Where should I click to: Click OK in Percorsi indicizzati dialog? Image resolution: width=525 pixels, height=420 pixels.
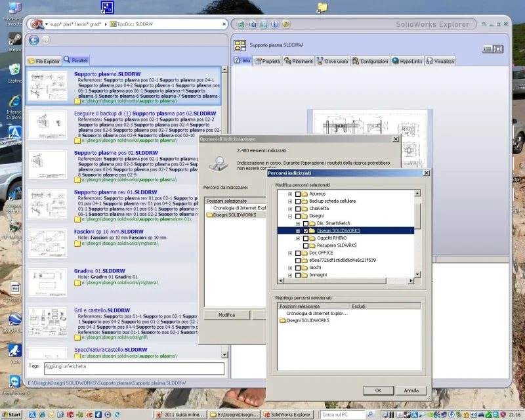pyautogui.click(x=379, y=390)
